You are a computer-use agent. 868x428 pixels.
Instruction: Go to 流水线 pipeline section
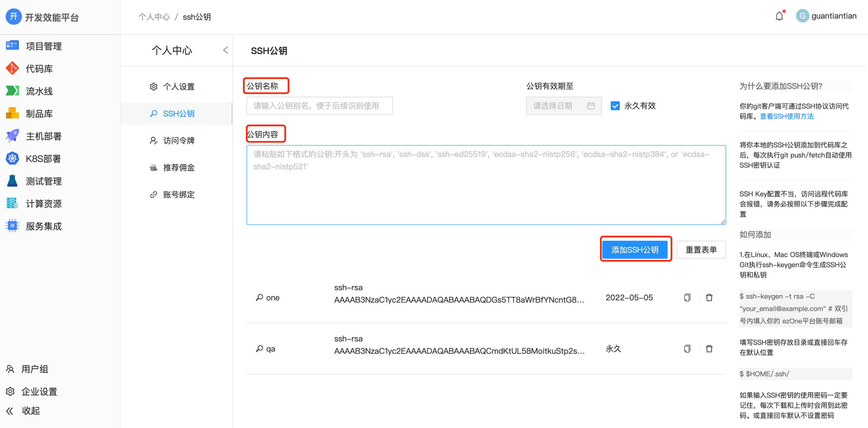coord(39,91)
